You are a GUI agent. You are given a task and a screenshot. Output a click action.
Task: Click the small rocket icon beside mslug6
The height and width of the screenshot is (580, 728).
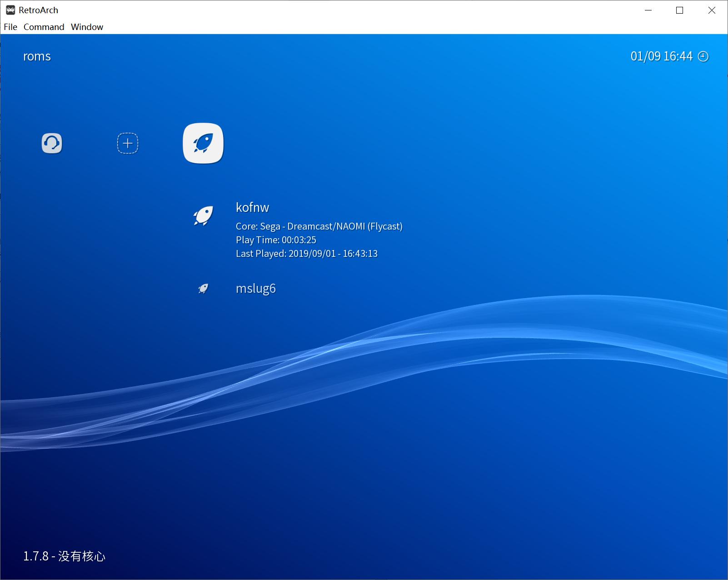(203, 289)
